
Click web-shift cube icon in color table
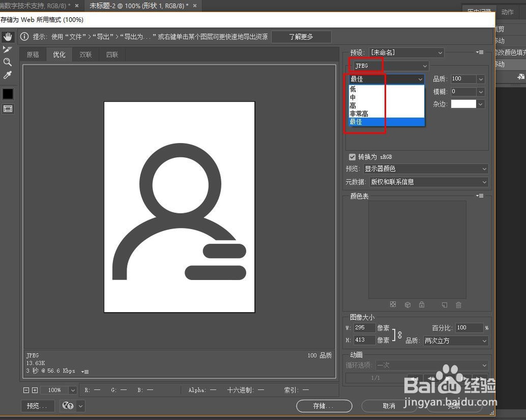click(408, 305)
